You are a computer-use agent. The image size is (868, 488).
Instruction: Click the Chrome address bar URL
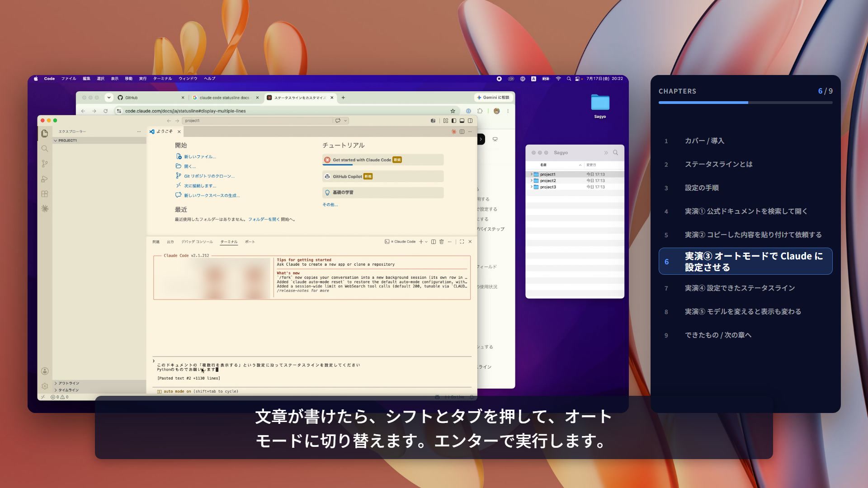(185, 111)
